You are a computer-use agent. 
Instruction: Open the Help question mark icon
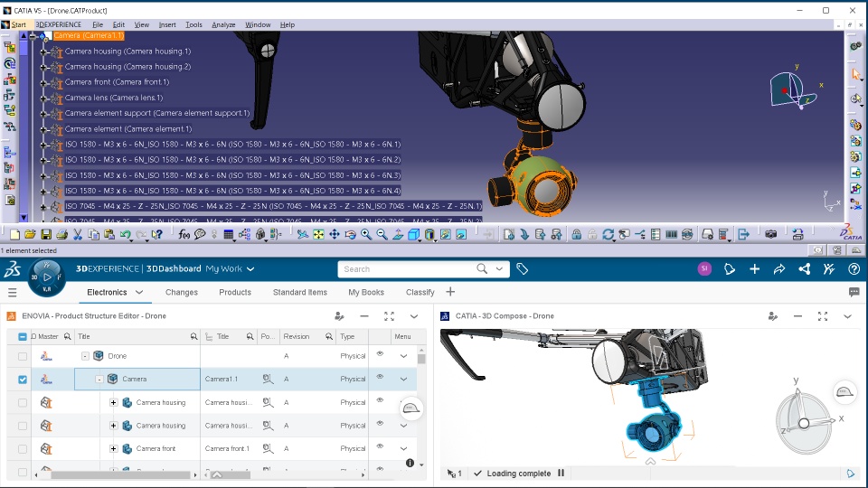[x=854, y=269]
